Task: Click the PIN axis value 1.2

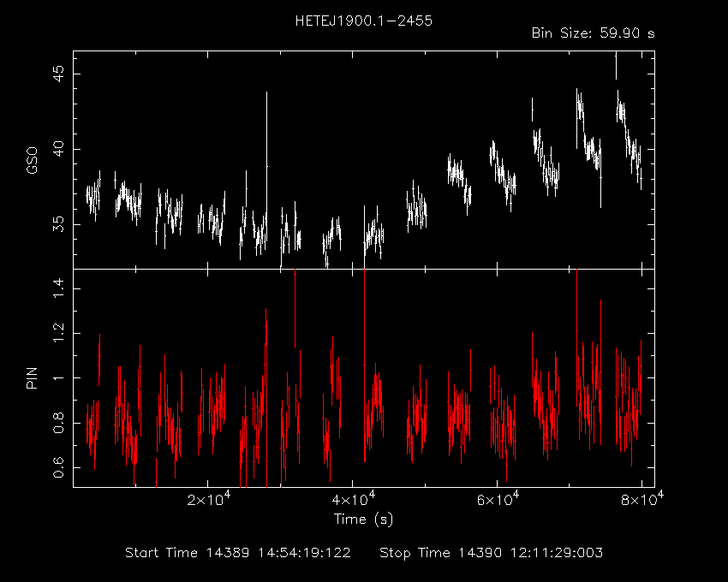Action: 59,333
